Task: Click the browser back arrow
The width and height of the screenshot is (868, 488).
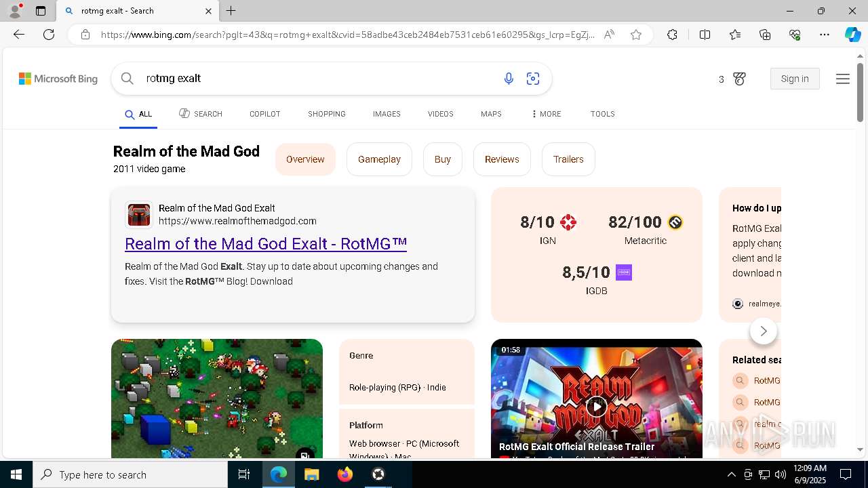Action: 19,35
